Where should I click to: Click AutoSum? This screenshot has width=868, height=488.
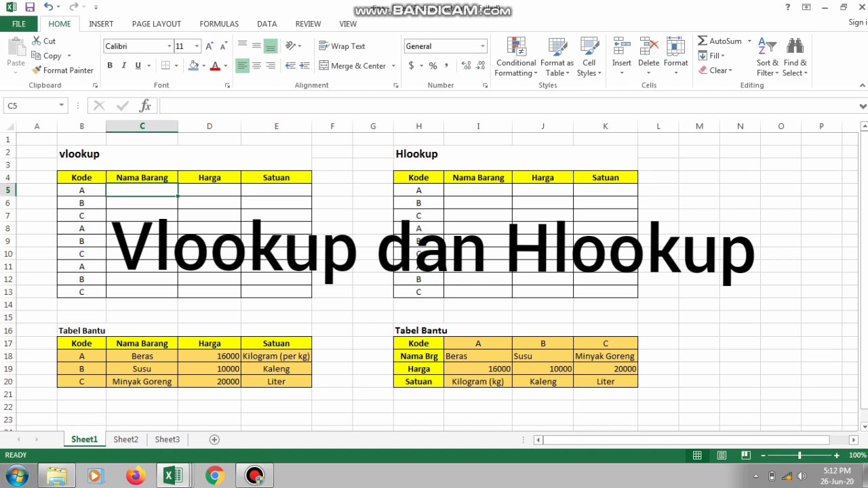(719, 41)
